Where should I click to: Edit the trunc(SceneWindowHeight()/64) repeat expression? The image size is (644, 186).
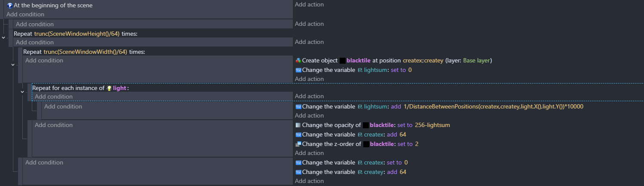click(77, 34)
